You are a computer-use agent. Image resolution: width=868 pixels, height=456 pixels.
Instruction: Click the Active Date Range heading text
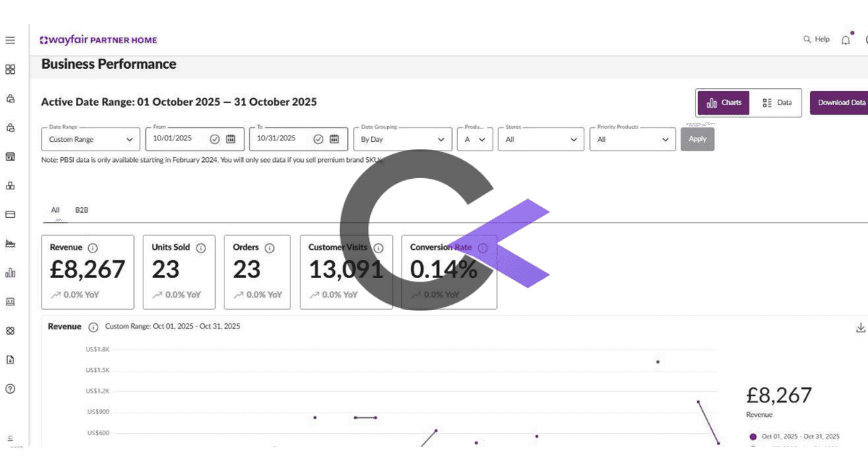(179, 102)
